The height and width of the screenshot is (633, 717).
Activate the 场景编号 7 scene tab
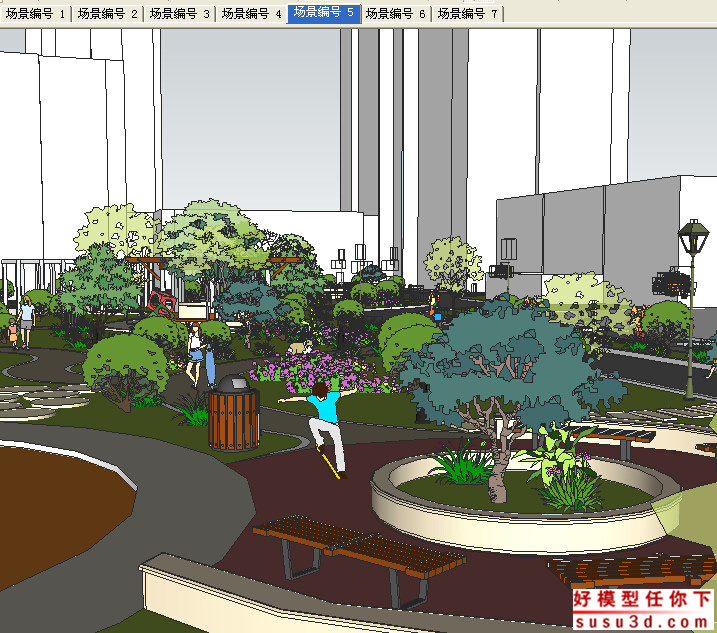pyautogui.click(x=467, y=14)
